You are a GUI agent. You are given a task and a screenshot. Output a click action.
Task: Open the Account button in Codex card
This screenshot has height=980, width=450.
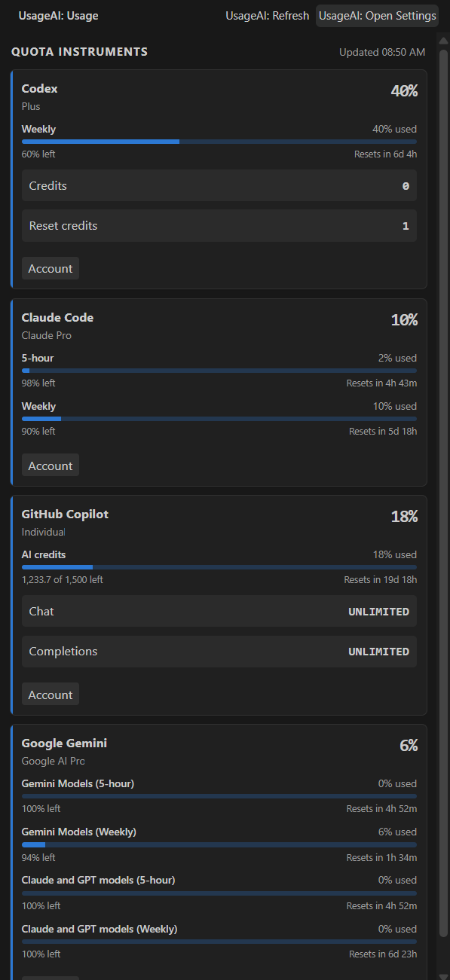(51, 268)
